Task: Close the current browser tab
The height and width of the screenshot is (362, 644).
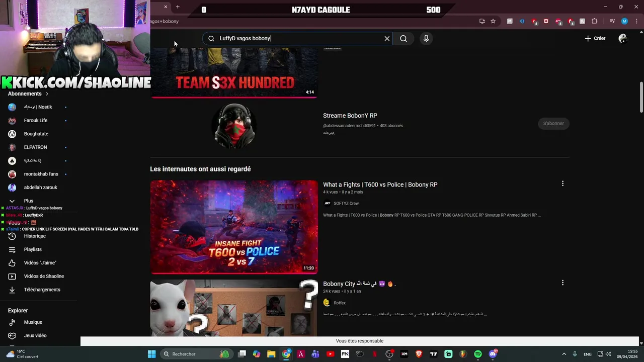Action: coord(166,7)
